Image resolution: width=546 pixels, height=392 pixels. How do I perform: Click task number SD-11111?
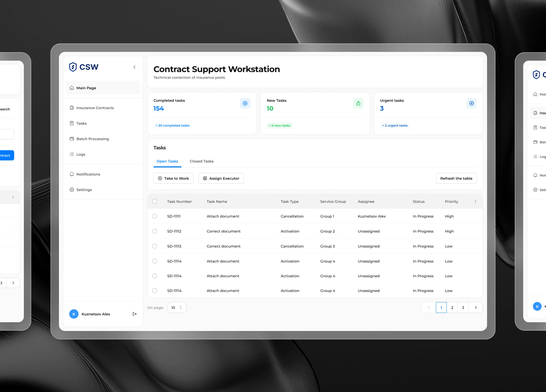(x=174, y=216)
